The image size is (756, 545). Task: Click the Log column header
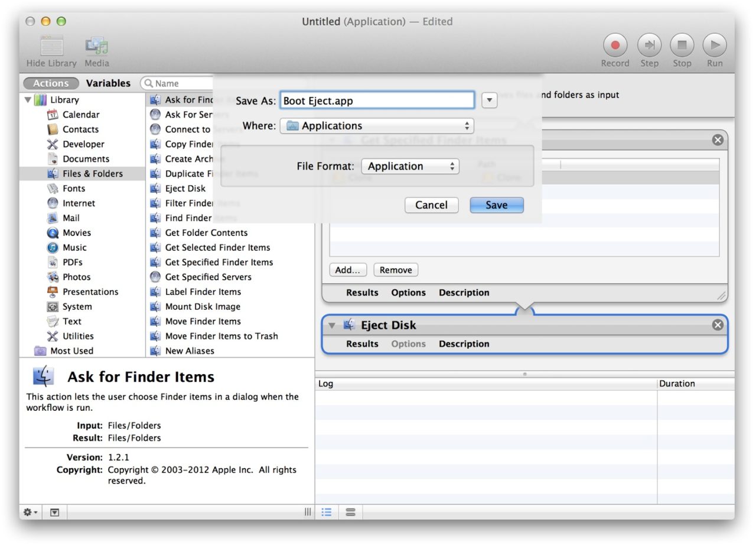(486, 384)
